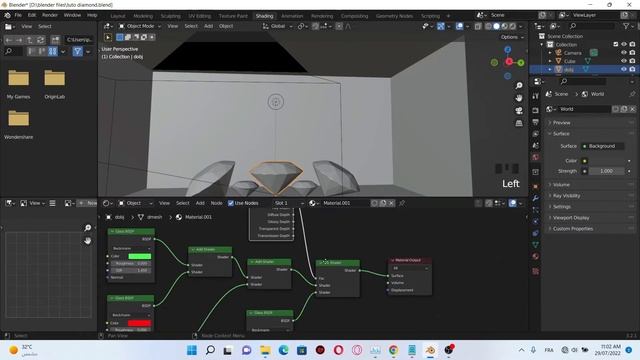
Task: Toggle filter funnel icon in file browser
Action: tap(77, 51)
